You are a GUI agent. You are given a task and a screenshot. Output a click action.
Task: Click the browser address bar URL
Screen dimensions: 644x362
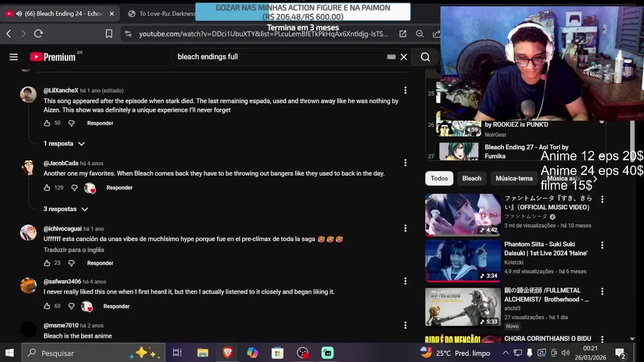263,34
